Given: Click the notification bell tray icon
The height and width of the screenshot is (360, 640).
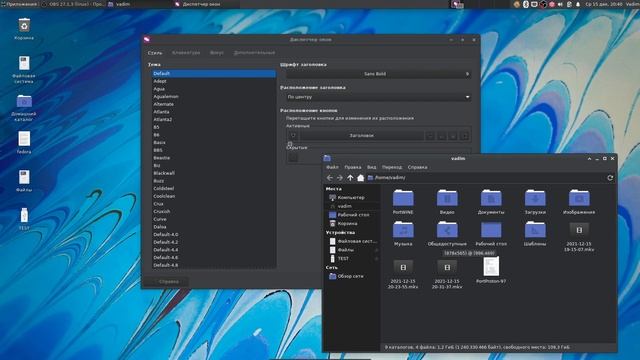Looking at the screenshot, I should coord(578,4).
